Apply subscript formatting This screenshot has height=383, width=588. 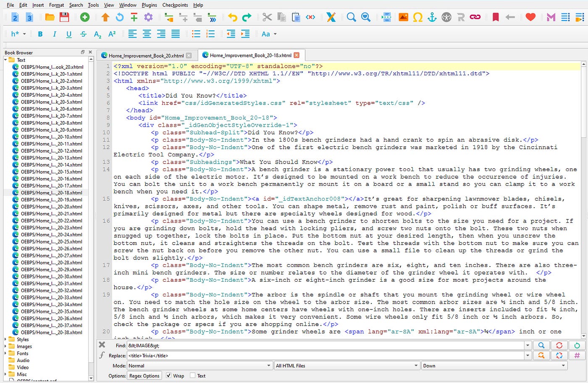pyautogui.click(x=97, y=34)
